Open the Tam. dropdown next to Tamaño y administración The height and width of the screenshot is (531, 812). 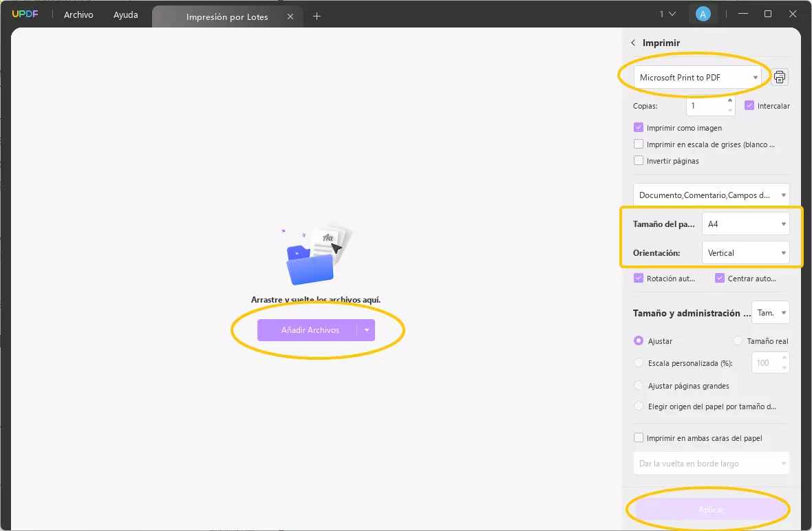click(771, 312)
